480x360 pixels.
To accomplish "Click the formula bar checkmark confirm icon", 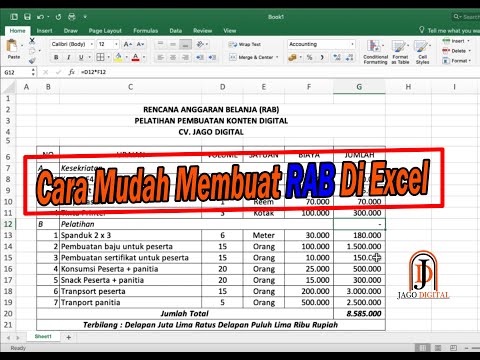I will (58, 72).
